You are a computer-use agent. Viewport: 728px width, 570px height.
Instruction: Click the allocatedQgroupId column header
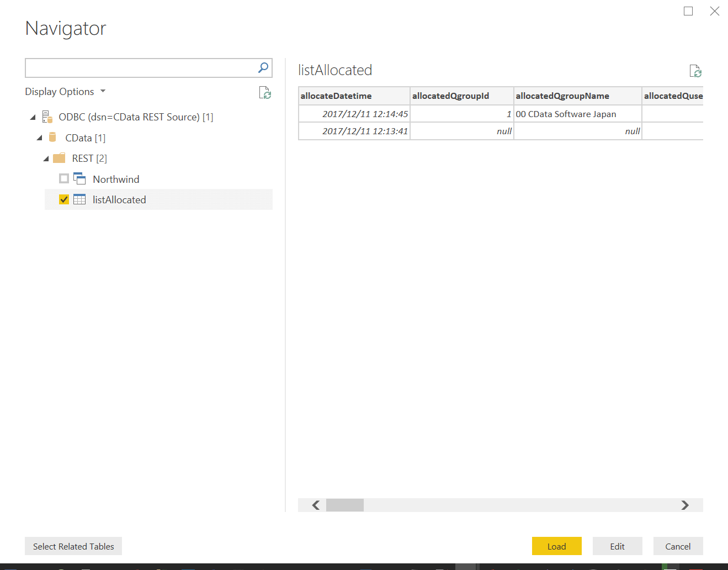pos(462,96)
